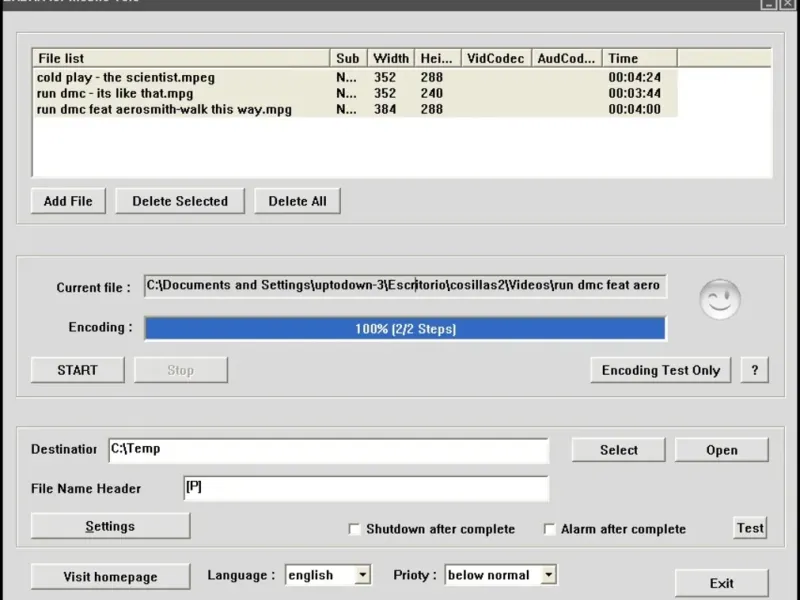Image resolution: width=800 pixels, height=600 pixels.
Task: Select run dmc - its like that.mpg row
Action: [355, 93]
